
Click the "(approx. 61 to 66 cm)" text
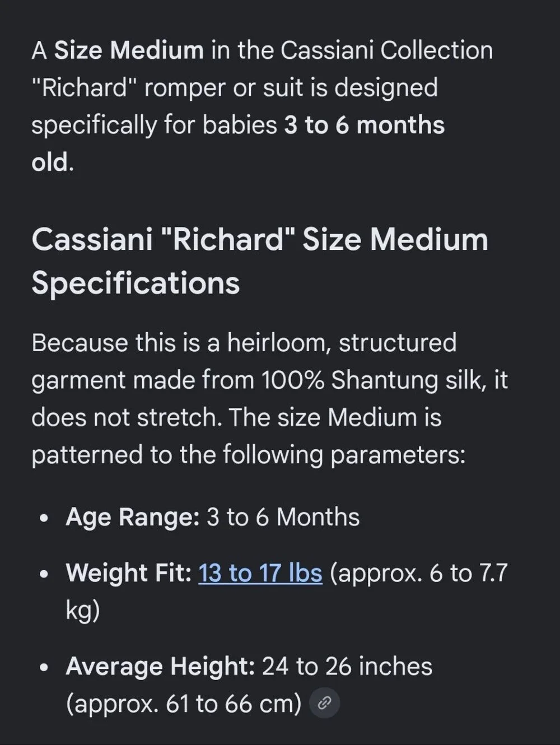(x=184, y=704)
